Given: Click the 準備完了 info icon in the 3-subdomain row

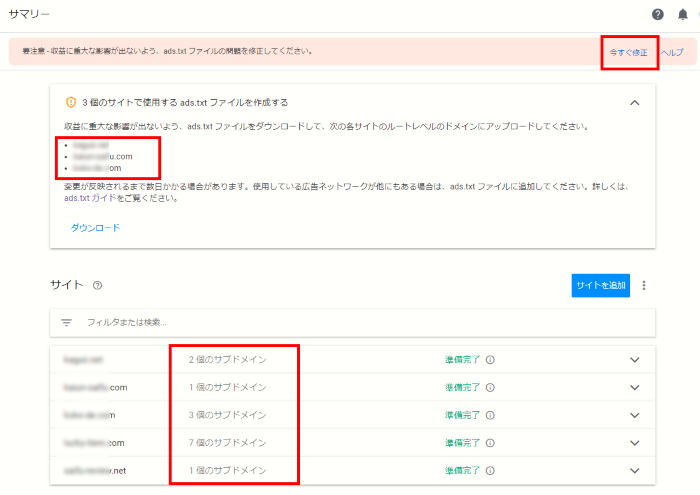Looking at the screenshot, I should tap(490, 415).
